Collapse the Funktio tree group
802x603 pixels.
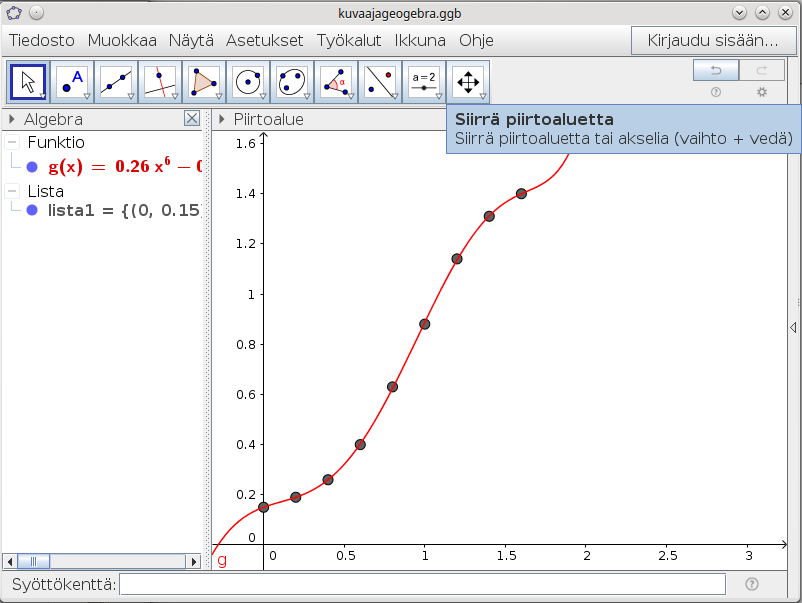click(x=12, y=143)
